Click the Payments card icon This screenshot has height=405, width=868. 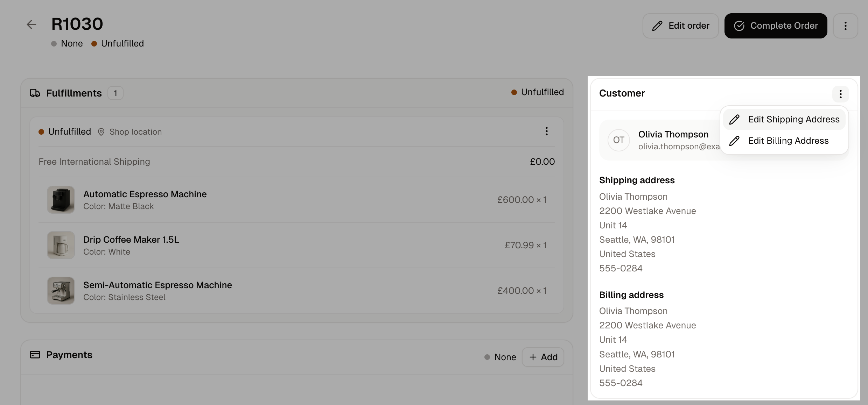35,355
